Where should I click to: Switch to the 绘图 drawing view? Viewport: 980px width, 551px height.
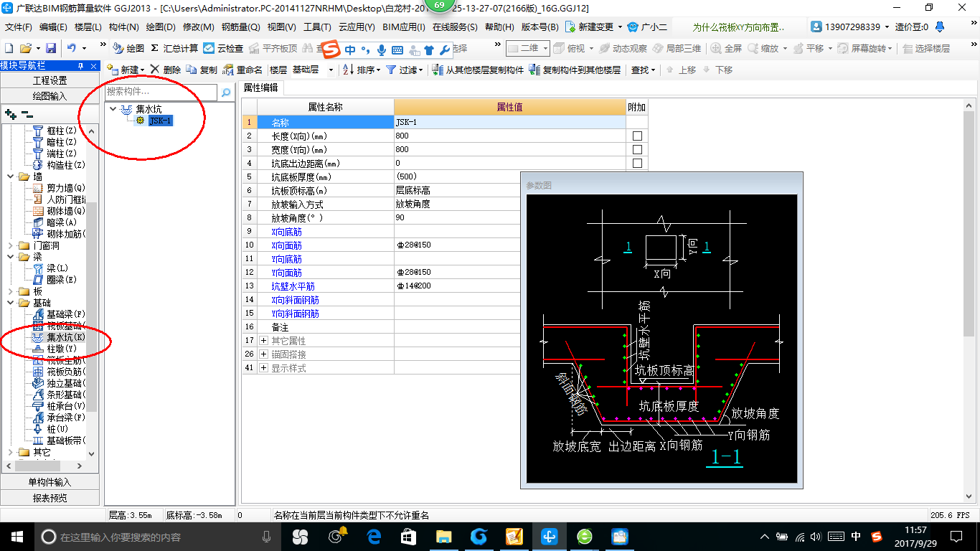(x=128, y=48)
